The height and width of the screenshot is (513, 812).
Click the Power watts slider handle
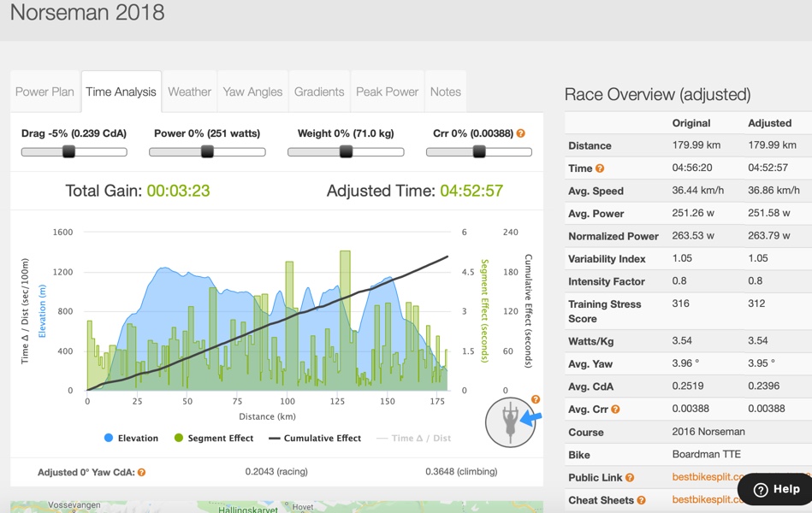coord(207,152)
